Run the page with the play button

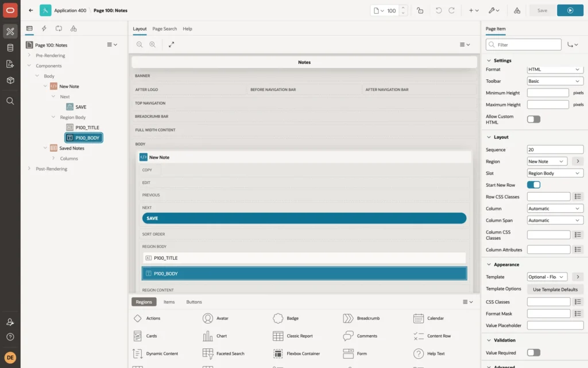570,10
